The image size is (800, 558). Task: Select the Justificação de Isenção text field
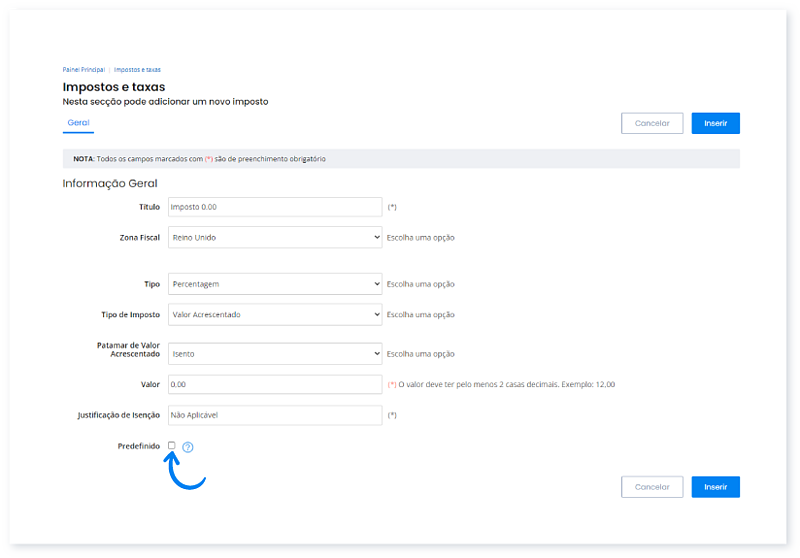tap(275, 414)
